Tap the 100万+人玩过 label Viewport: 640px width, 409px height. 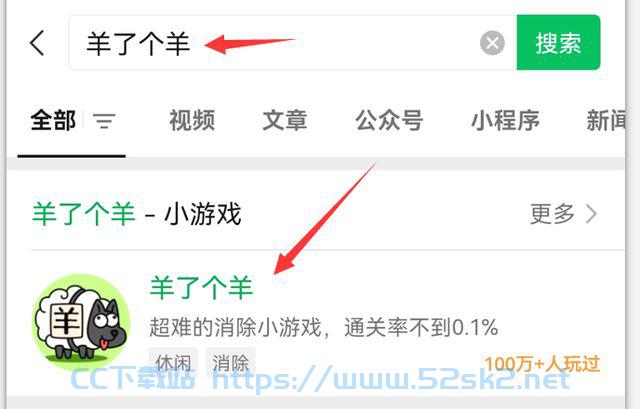click(542, 363)
